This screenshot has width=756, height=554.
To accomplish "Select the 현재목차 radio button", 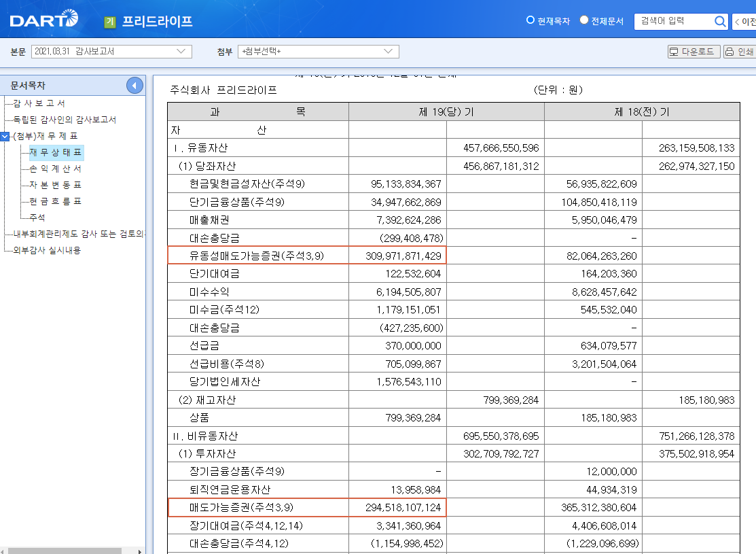I will [529, 21].
